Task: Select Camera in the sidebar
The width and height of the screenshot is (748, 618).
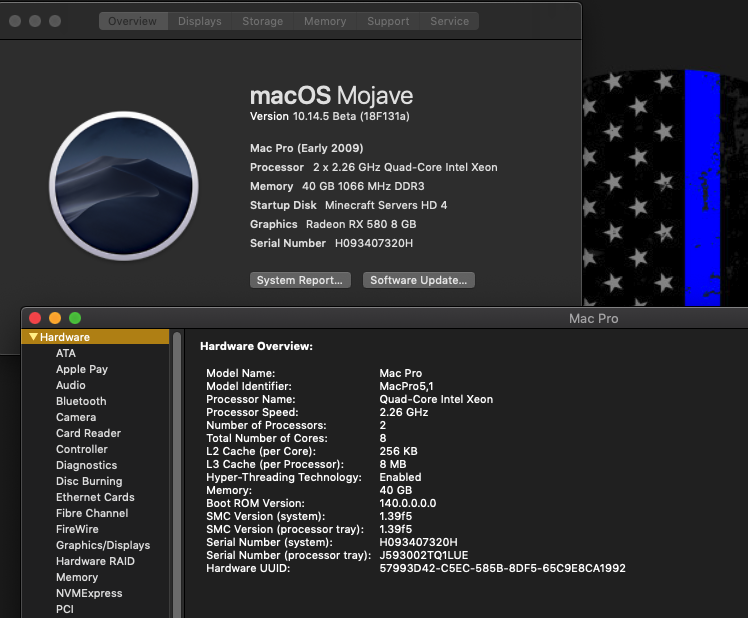Action: click(76, 417)
